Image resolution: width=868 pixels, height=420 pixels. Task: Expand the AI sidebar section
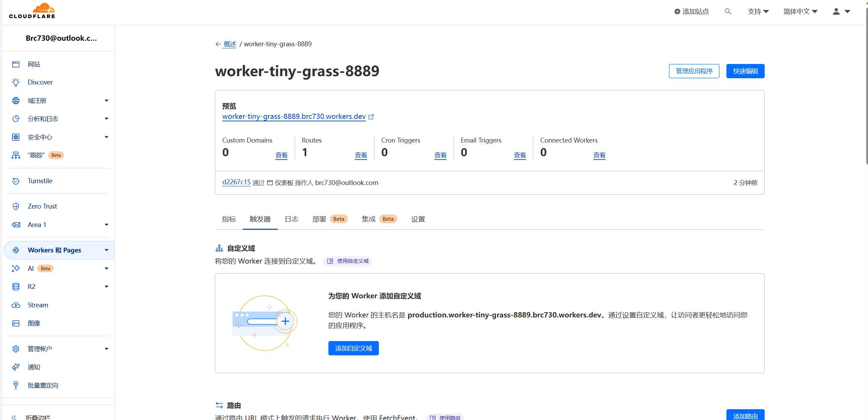(x=106, y=268)
